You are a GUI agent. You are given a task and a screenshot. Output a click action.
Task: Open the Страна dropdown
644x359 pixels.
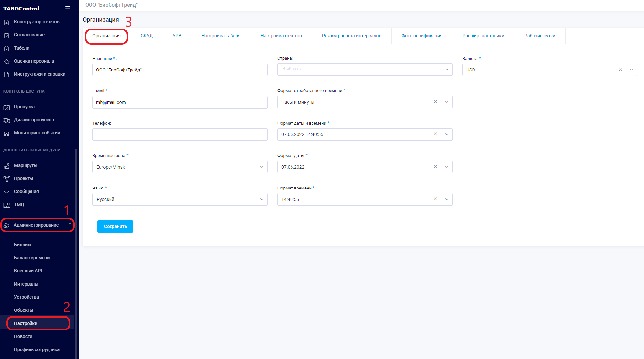click(365, 69)
